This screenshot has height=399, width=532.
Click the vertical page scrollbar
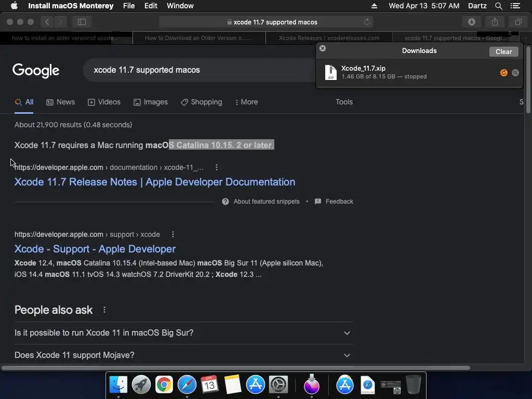[x=528, y=79]
